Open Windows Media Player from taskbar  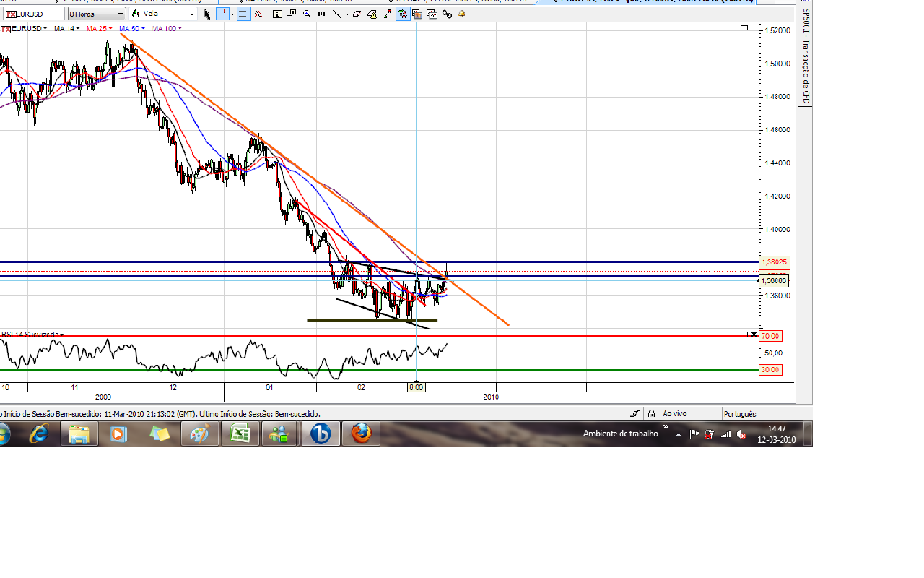118,433
